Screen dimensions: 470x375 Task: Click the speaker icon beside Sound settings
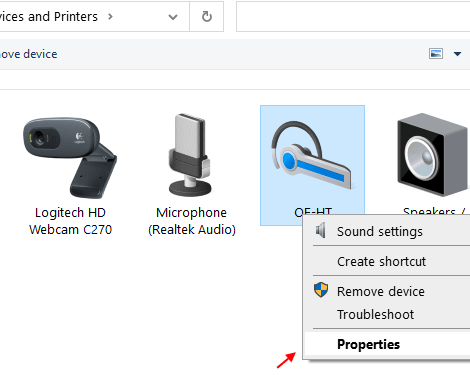pos(321,231)
